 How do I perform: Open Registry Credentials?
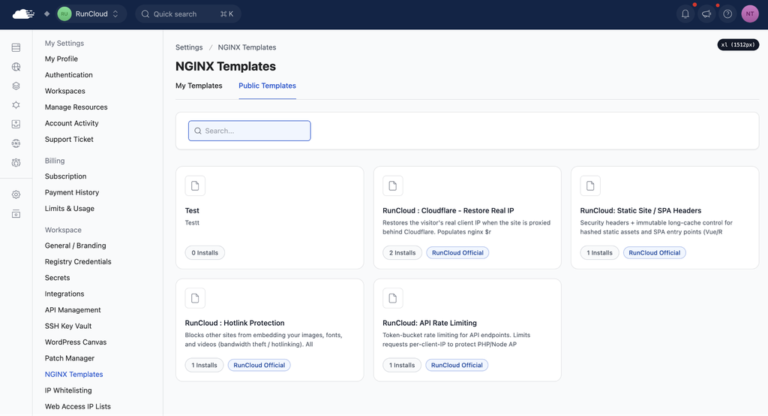(x=78, y=262)
